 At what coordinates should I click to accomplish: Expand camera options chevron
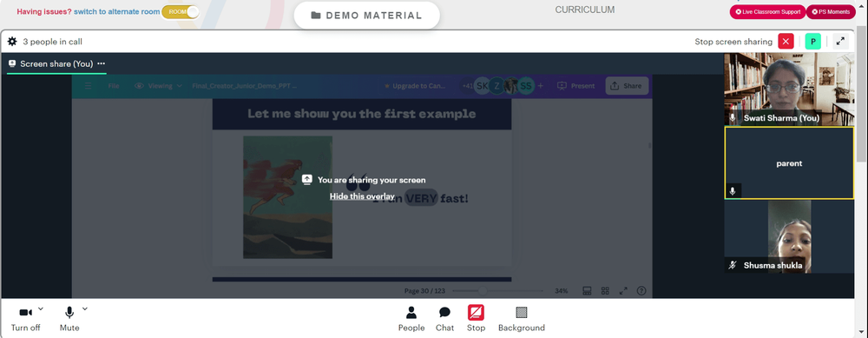(41, 308)
